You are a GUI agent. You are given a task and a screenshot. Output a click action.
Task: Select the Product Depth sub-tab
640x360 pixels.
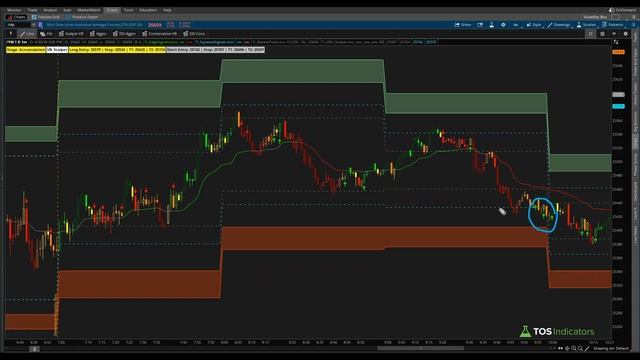pyautogui.click(x=82, y=17)
